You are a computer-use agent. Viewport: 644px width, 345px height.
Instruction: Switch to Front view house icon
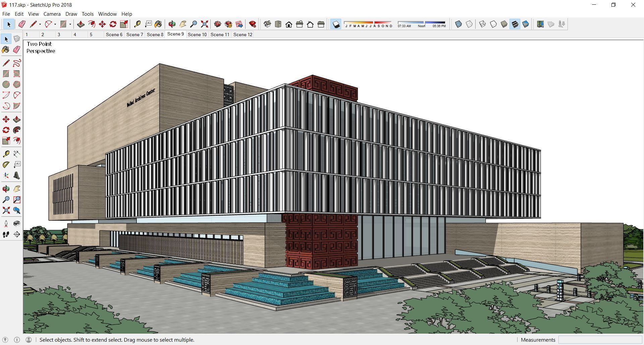coord(289,24)
